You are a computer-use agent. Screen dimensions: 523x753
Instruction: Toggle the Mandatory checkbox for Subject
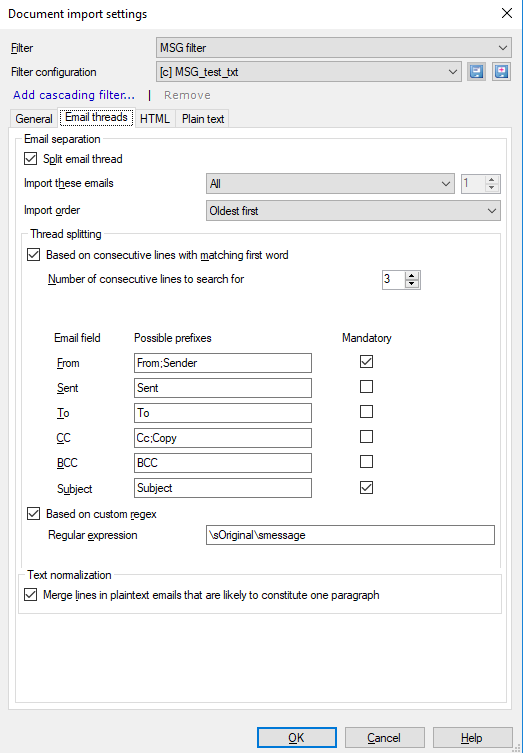pyautogui.click(x=366, y=487)
